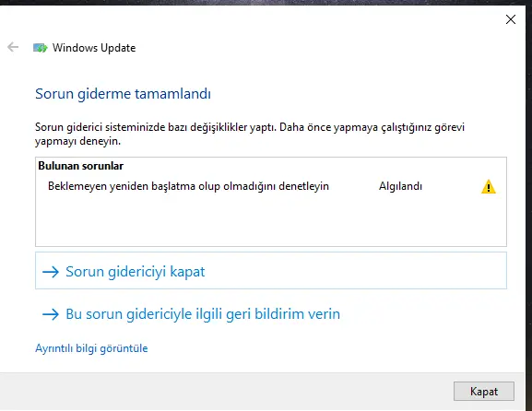Viewport: 532px width, 411px height.
Task: Click the Windows Update title text
Action: (94, 48)
